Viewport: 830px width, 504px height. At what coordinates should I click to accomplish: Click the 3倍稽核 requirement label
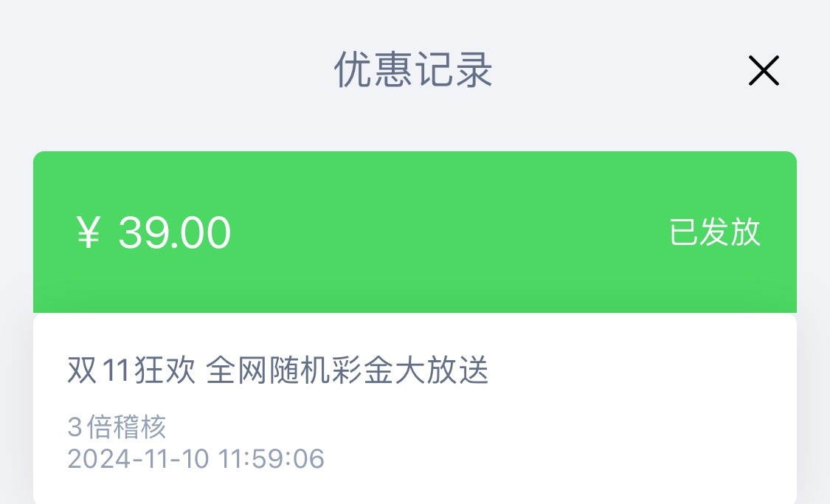pyautogui.click(x=117, y=427)
